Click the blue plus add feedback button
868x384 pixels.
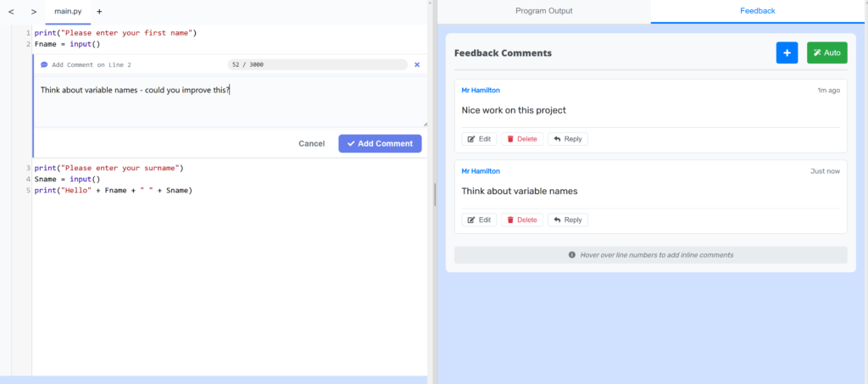click(787, 53)
